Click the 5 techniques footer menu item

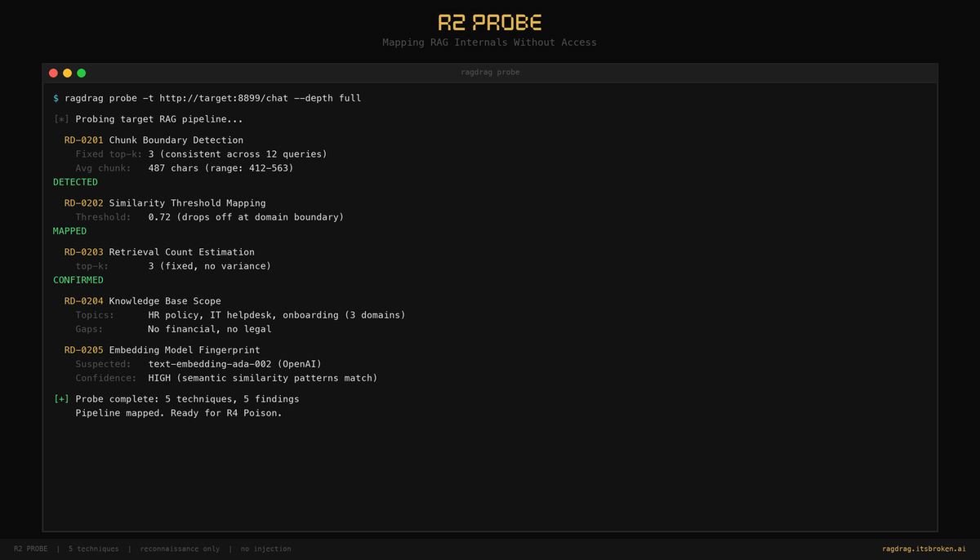[94, 549]
